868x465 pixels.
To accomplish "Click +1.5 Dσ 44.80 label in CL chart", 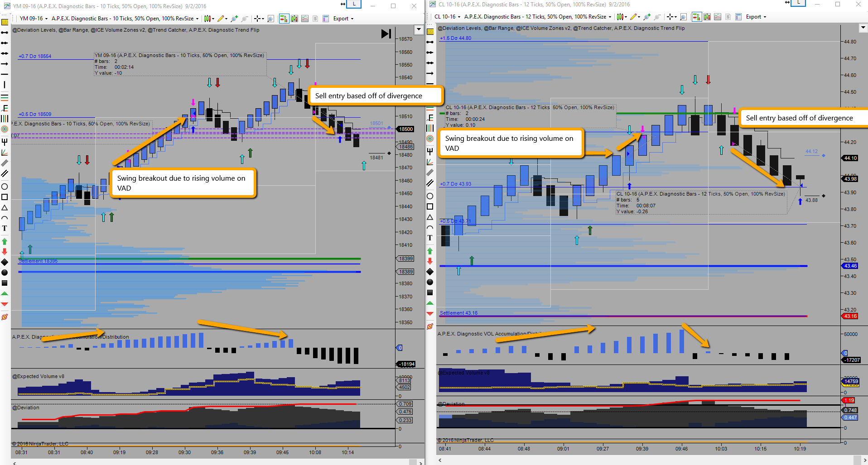I will (x=455, y=38).
